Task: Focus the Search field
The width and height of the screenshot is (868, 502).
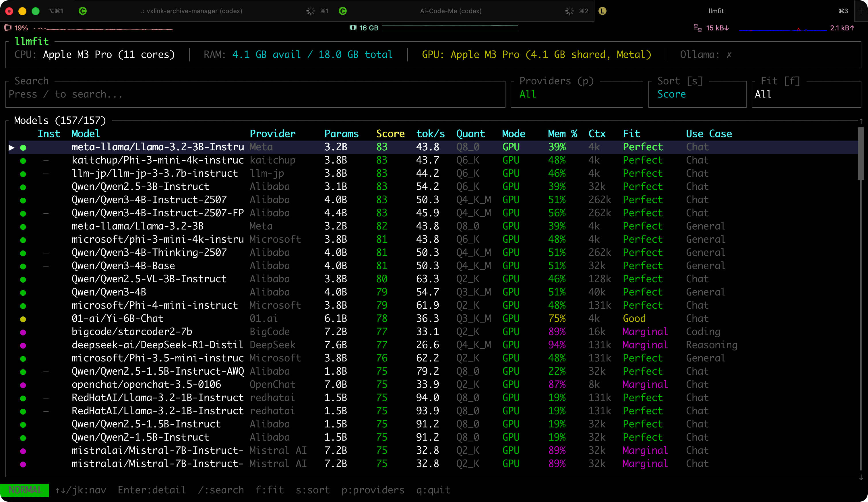Action: [x=255, y=94]
